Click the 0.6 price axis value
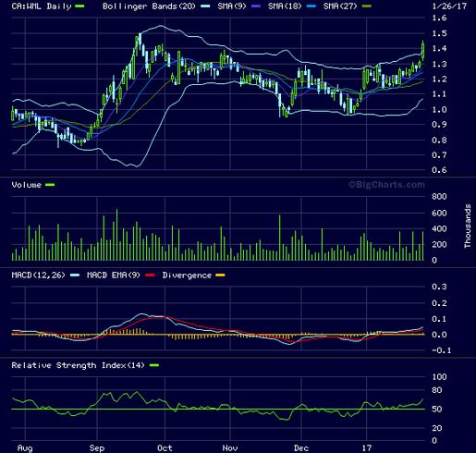The width and height of the screenshot is (476, 453). [439, 170]
